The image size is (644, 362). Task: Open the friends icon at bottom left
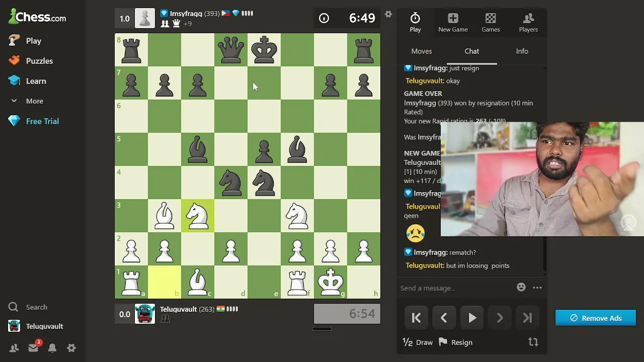(14, 348)
